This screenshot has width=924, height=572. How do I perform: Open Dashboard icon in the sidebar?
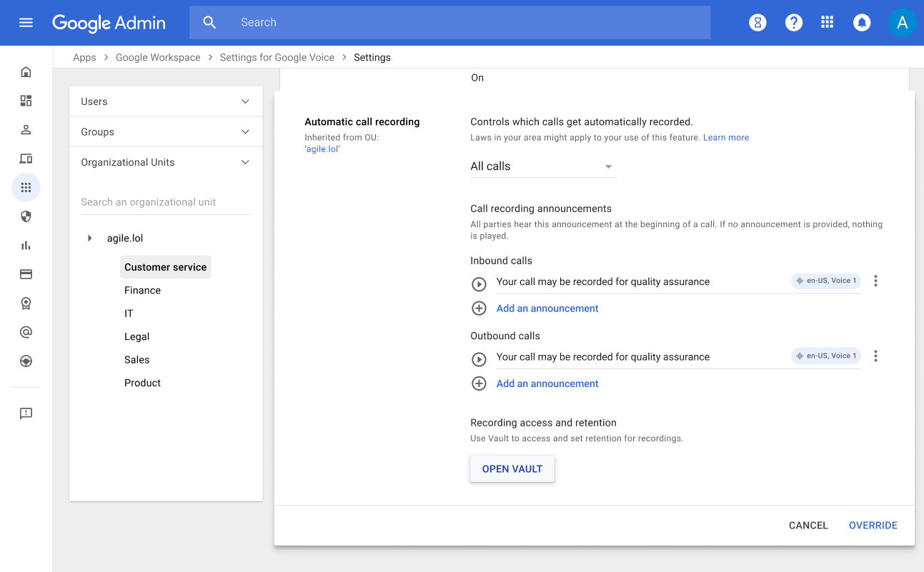pyautogui.click(x=26, y=101)
